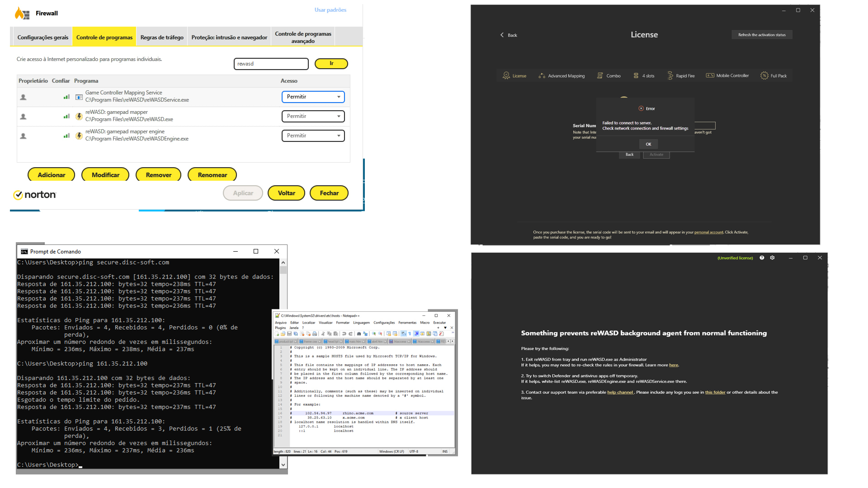The height and width of the screenshot is (488, 868).
Task: Click the rewasd search field in Norton
Action: click(x=271, y=64)
